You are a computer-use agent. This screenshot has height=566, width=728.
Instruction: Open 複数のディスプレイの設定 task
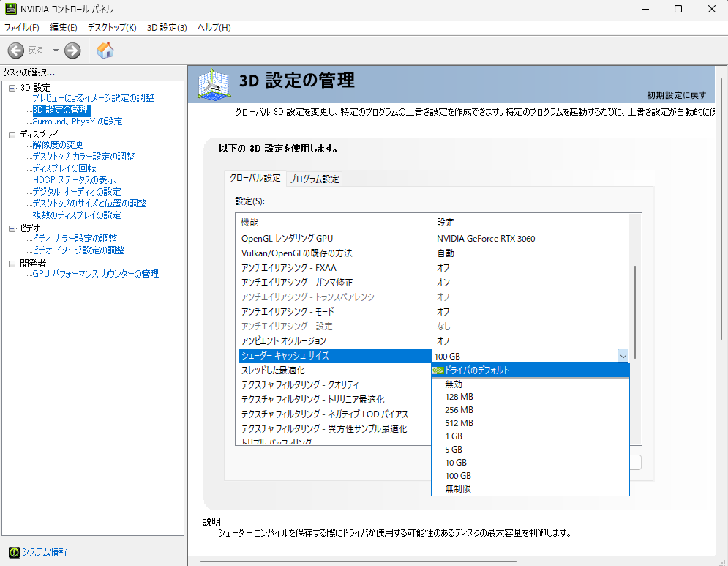coord(77,215)
